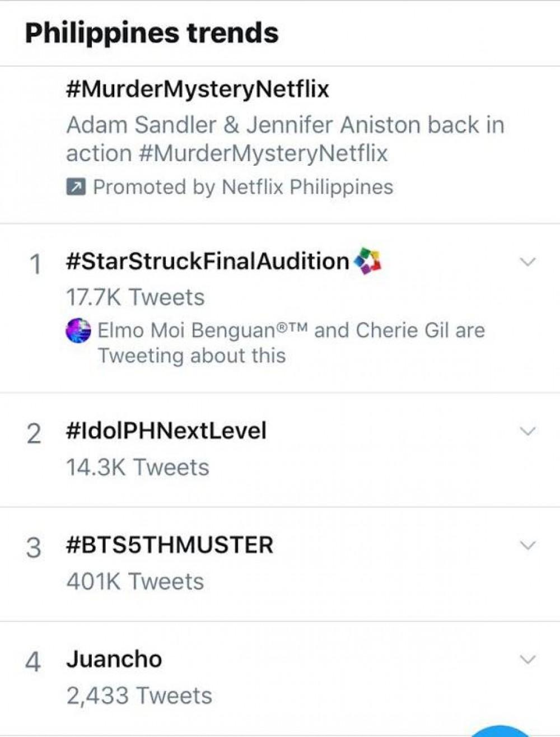The width and height of the screenshot is (560, 737).
Task: Open the #StarStruckFinalAudition trend
Action: [x=207, y=262]
